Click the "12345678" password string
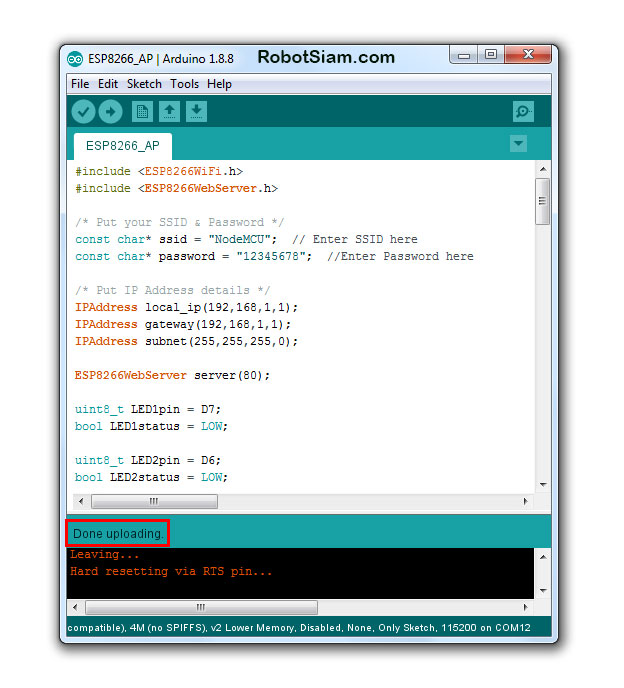 click(271, 256)
